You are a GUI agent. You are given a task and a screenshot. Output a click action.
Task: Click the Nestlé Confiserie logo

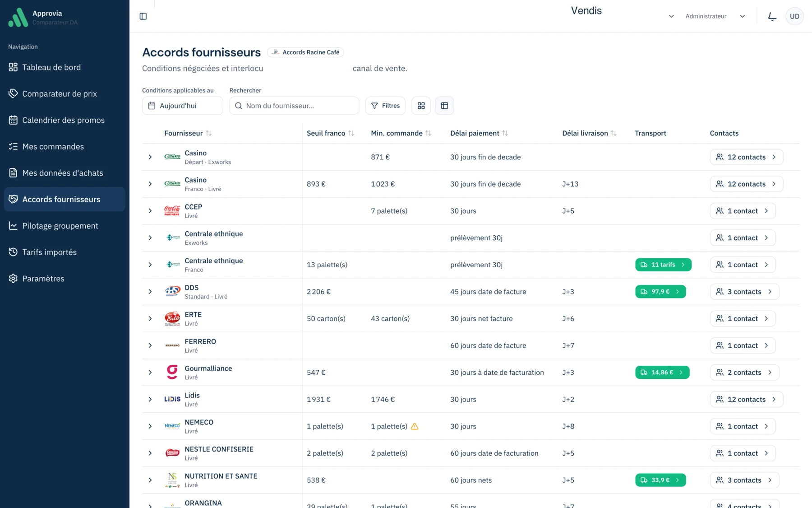(172, 453)
